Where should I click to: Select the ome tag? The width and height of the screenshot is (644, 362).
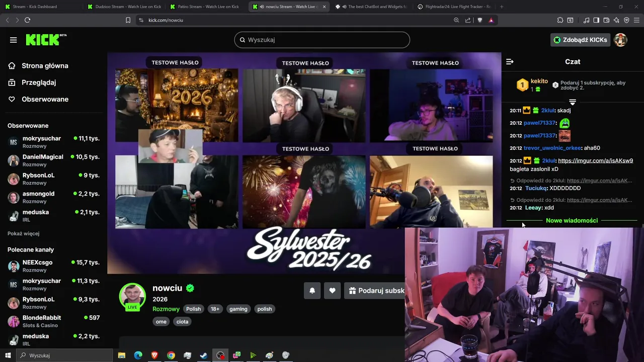click(161, 322)
